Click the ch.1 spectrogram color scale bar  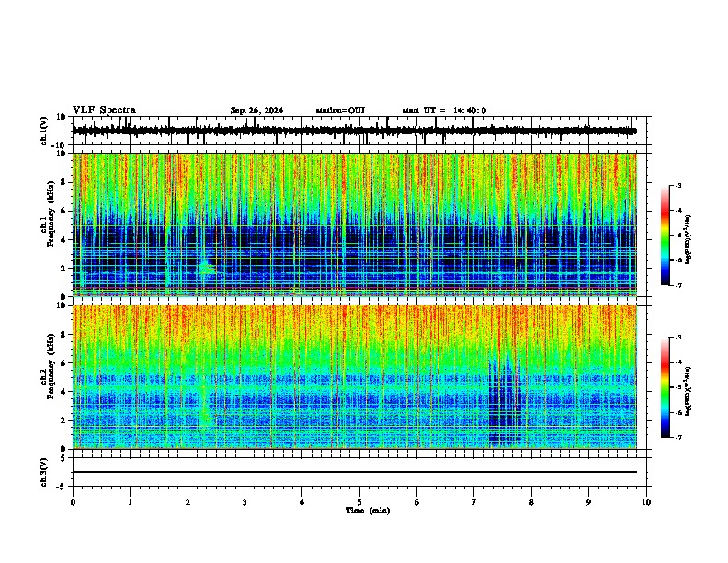(x=665, y=236)
